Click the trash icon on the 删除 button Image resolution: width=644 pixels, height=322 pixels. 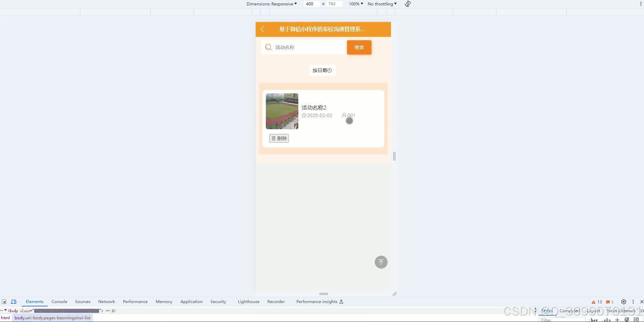click(x=274, y=138)
